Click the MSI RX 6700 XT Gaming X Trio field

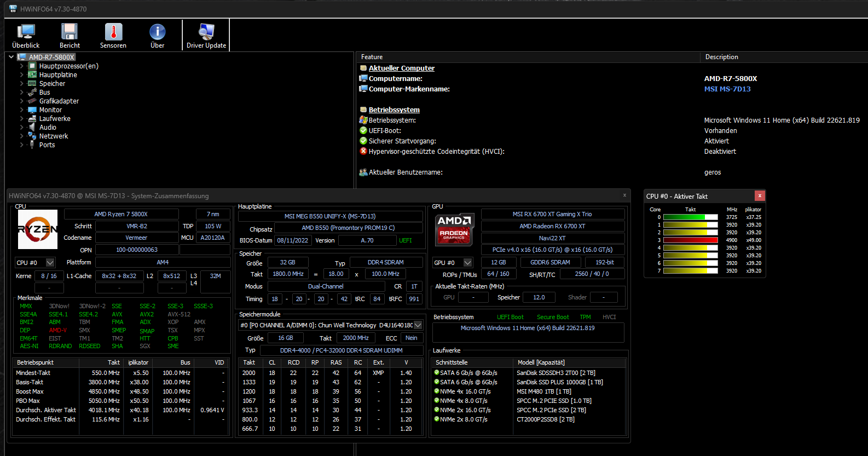pos(552,214)
